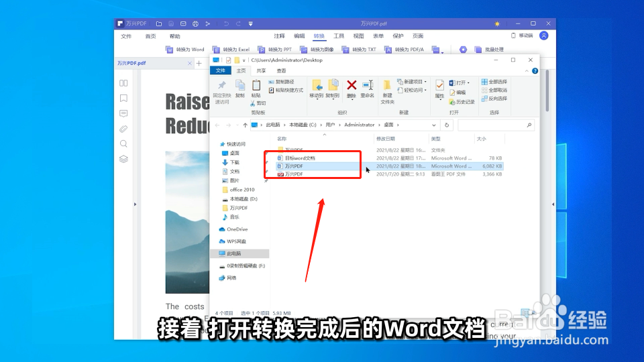
Task: Open the user account avatar in 万兴PDF
Action: click(544, 36)
